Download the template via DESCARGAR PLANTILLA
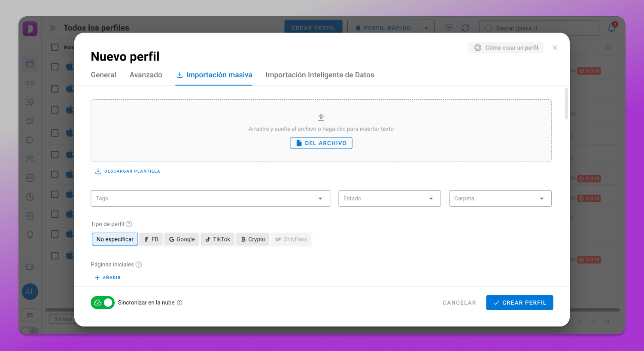The height and width of the screenshot is (351, 644). (128, 171)
